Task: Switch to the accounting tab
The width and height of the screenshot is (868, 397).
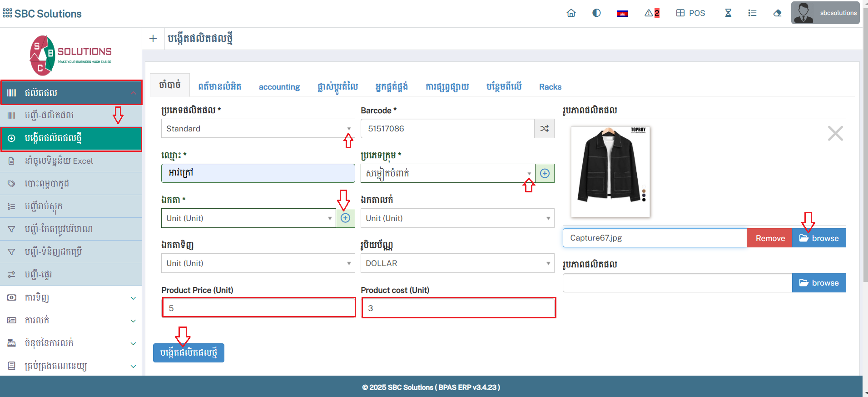Action: (279, 87)
